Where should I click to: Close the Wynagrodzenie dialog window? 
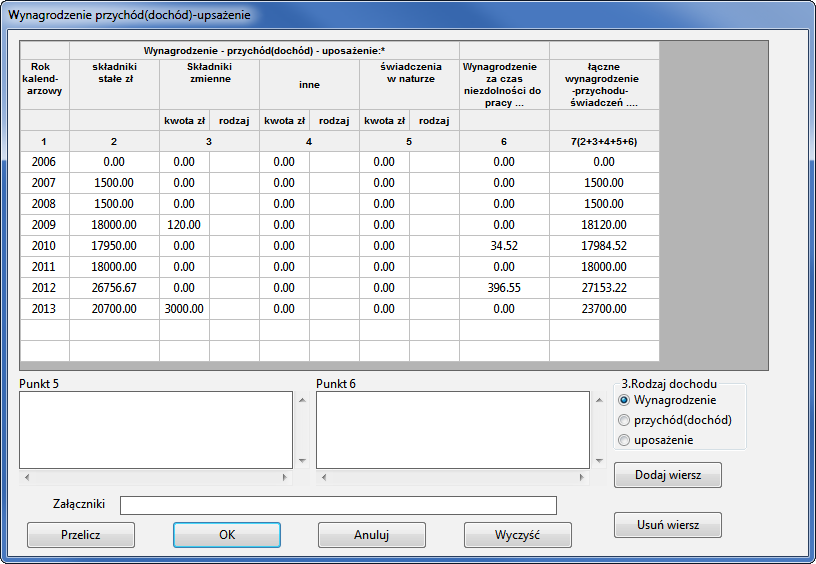[x=787, y=12]
